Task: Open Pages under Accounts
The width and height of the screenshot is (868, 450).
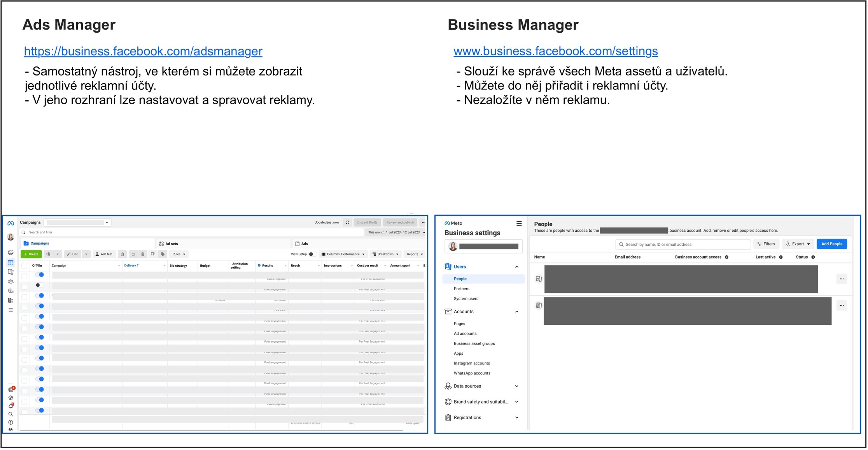Action: pos(459,324)
